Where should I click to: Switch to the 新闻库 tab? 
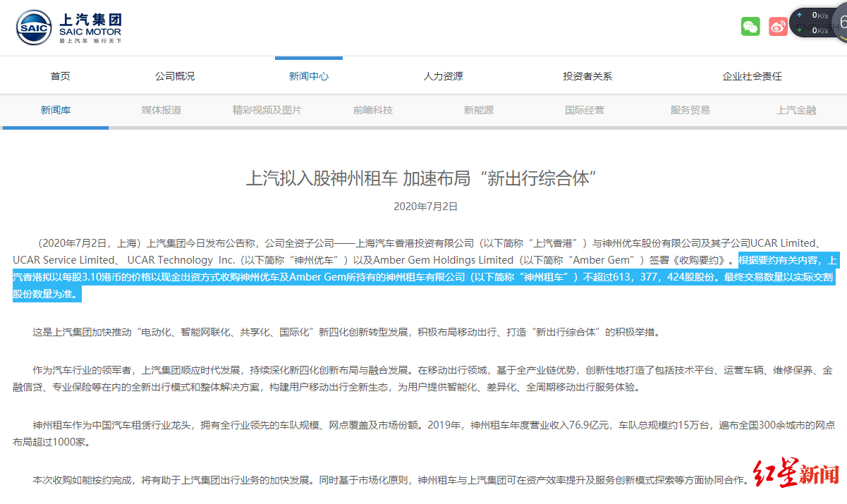(x=56, y=110)
